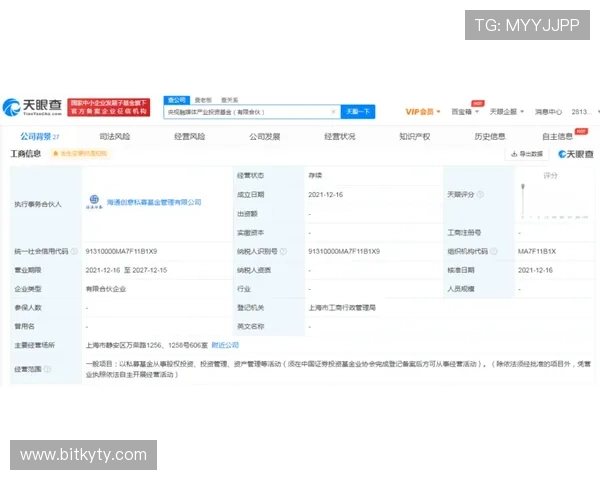This screenshot has height=480, width=600.
Task: Click the orange change-alert badge beside 工商信息
Action: click(x=80, y=153)
